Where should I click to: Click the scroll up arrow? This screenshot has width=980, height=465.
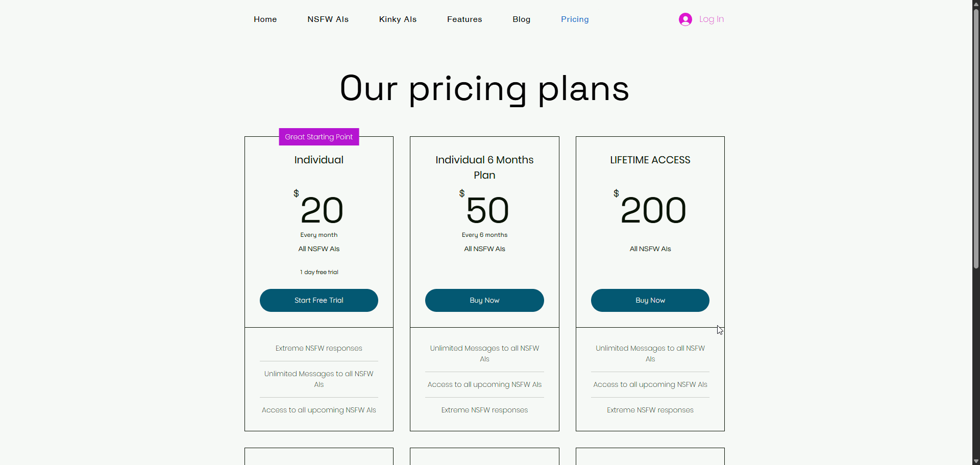coord(975,4)
